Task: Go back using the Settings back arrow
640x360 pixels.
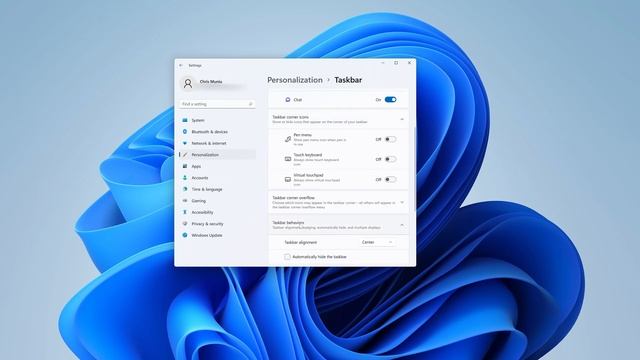Action: [x=181, y=65]
